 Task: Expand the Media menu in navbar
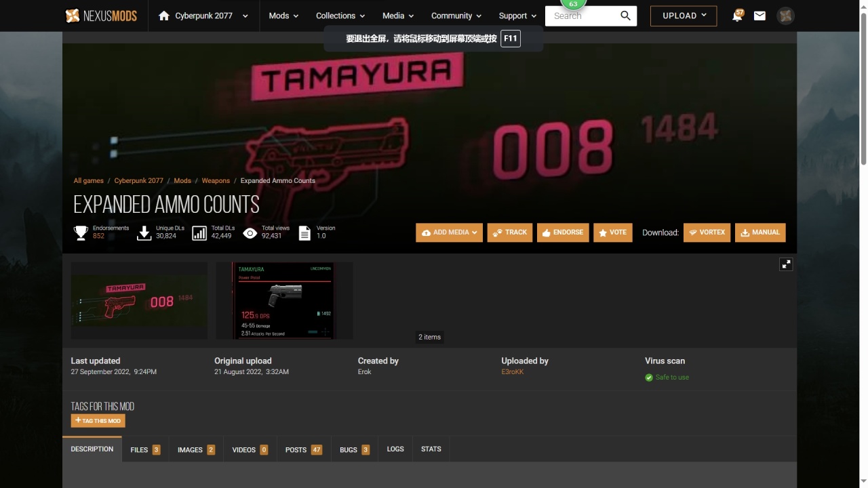click(x=398, y=16)
